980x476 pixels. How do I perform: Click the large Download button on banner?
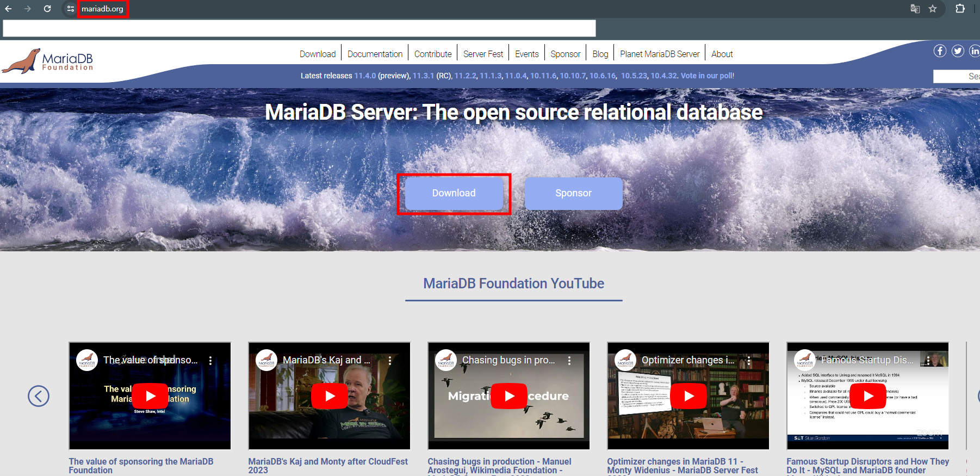[x=454, y=193]
